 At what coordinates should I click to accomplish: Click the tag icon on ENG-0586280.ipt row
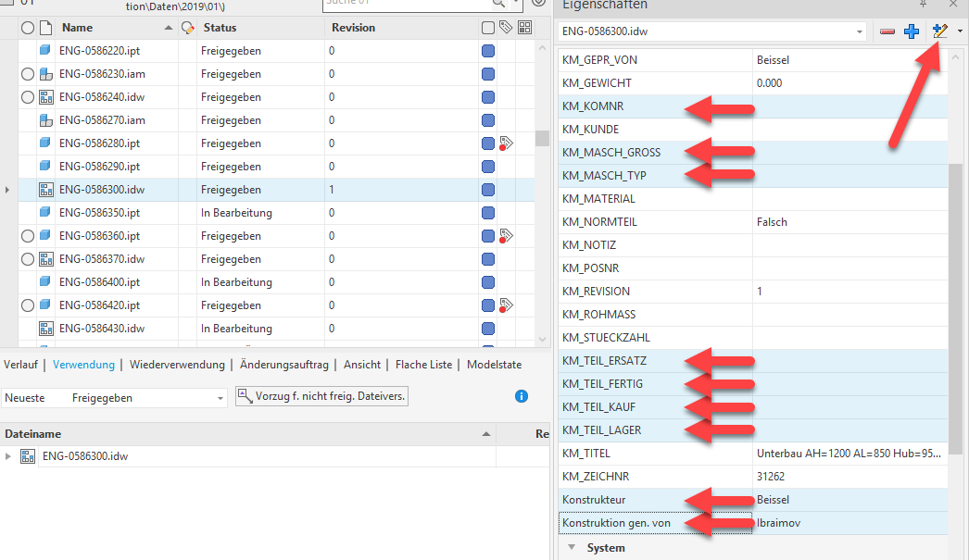click(x=506, y=143)
